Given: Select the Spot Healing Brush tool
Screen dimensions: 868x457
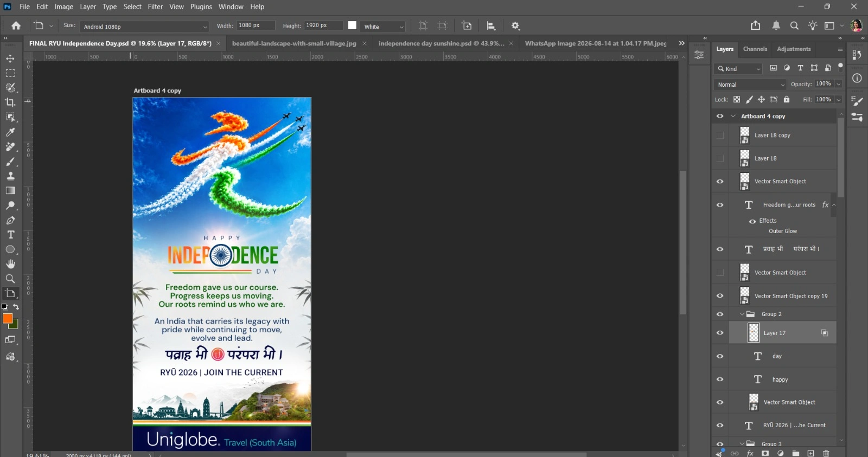Looking at the screenshot, I should [10, 147].
